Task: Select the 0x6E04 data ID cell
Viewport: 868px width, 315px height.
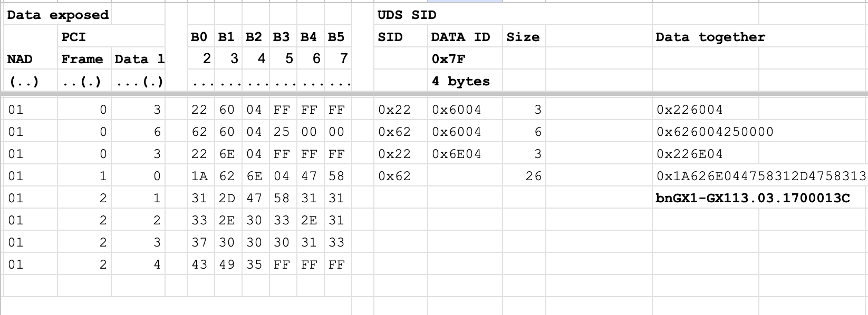Action: click(x=456, y=154)
